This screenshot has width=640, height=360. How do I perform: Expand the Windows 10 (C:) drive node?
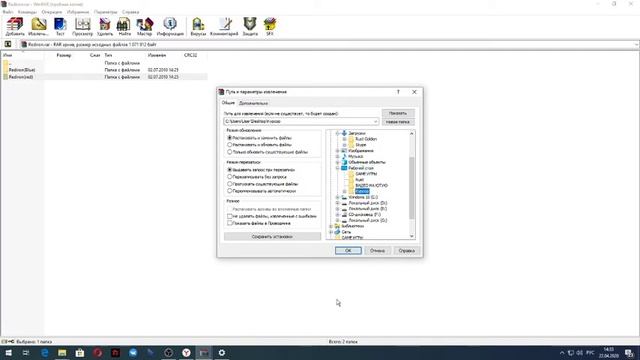(x=338, y=197)
